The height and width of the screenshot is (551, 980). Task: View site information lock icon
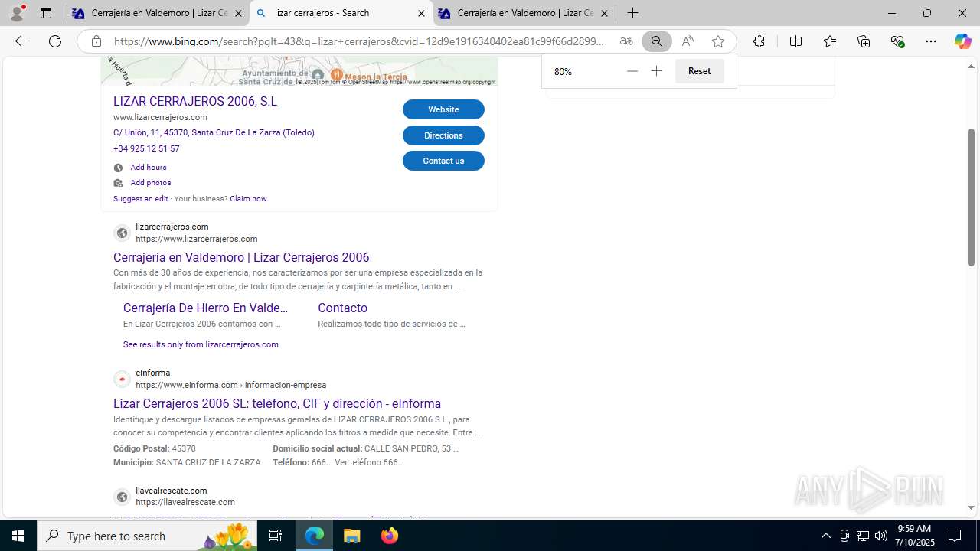pyautogui.click(x=96, y=41)
